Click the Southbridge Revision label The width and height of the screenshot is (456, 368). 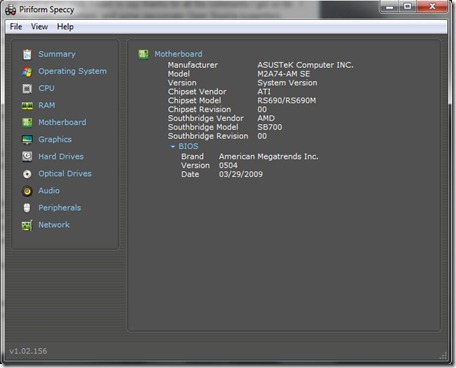208,136
